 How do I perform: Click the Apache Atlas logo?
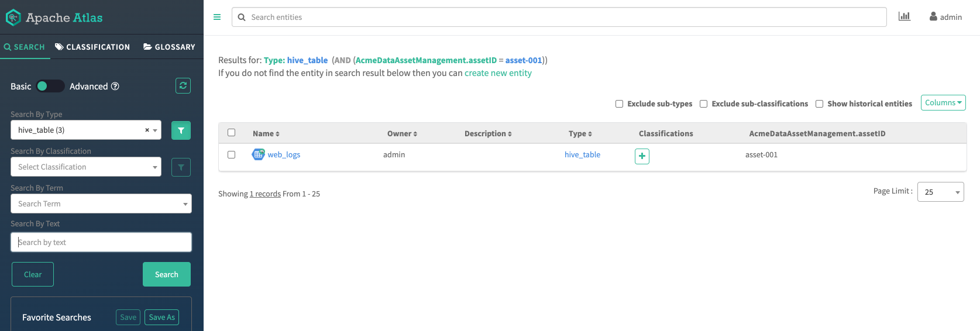(54, 18)
